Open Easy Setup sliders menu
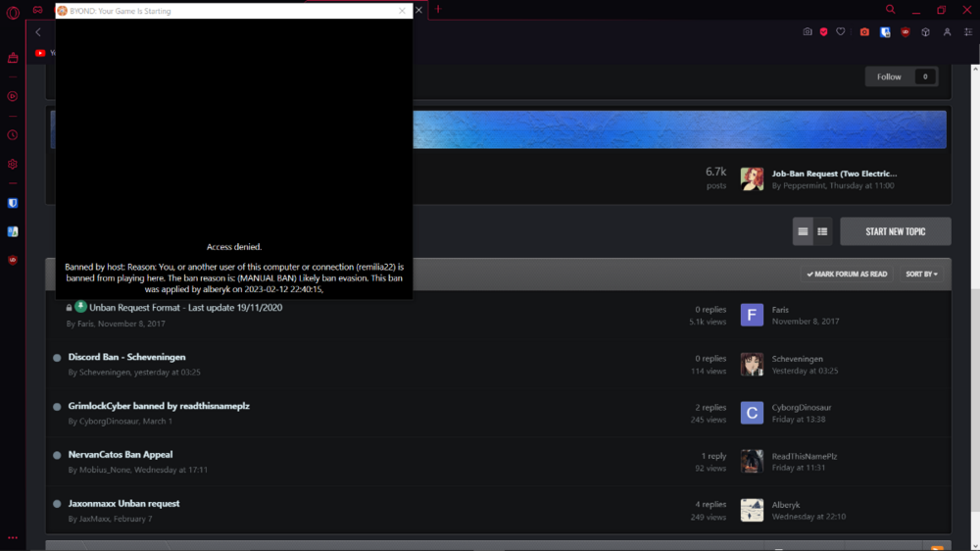Screen dimensions: 980x551 966,32
